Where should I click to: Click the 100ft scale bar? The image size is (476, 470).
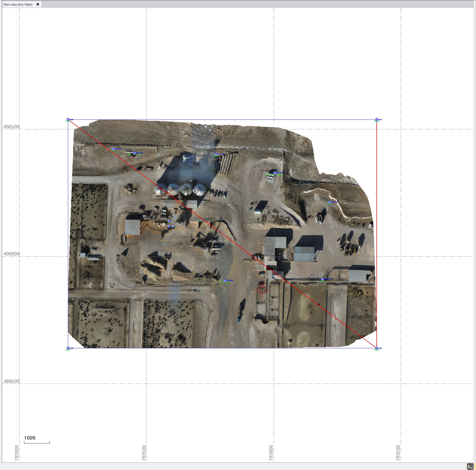pyautogui.click(x=37, y=443)
